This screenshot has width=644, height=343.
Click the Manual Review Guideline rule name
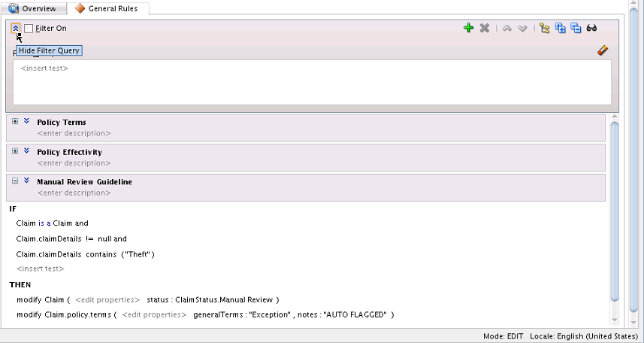pyautogui.click(x=85, y=182)
